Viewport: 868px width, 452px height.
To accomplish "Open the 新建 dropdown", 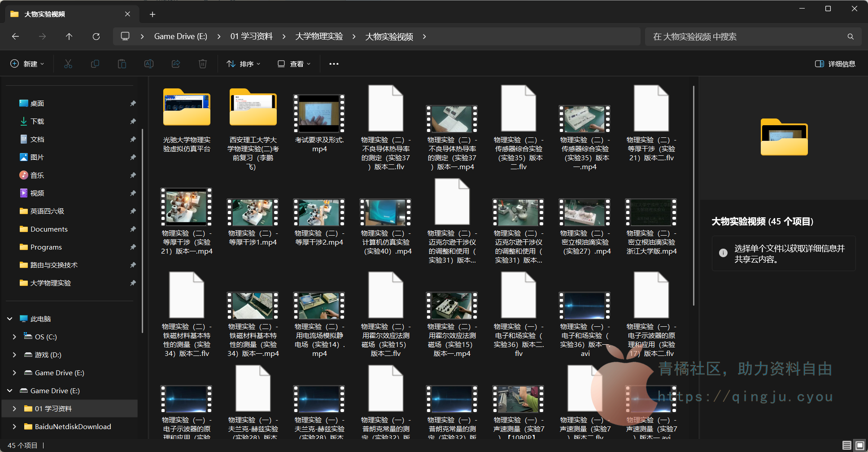I will pos(27,64).
